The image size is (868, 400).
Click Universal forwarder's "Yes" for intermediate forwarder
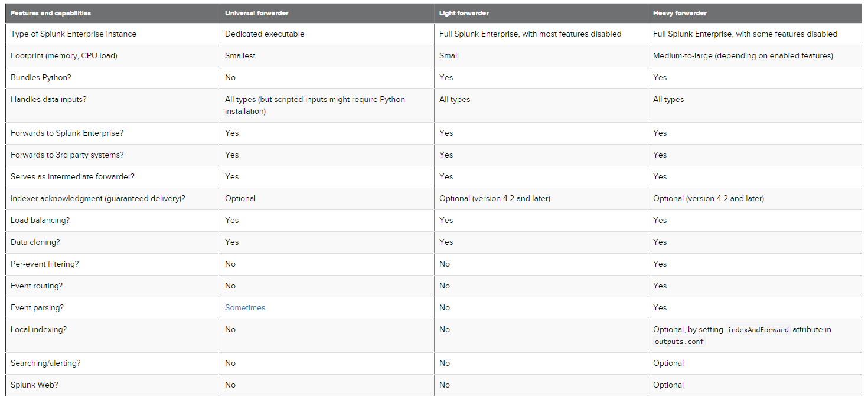click(x=232, y=176)
